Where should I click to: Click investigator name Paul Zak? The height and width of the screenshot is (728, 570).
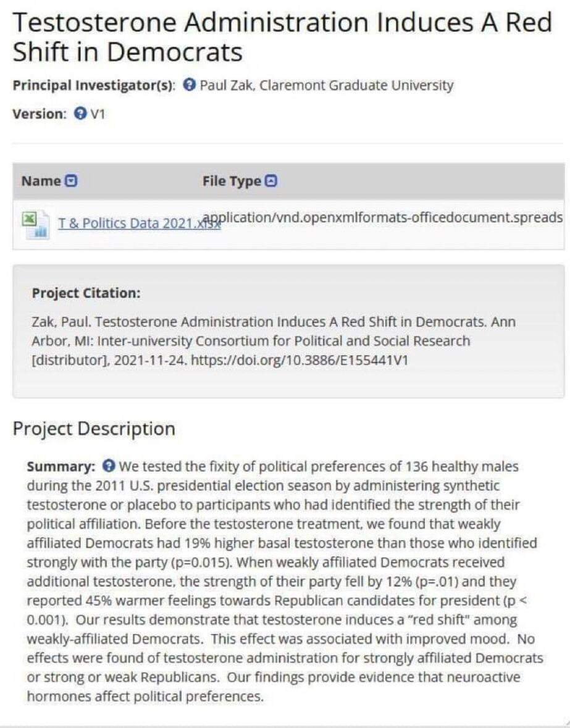pos(226,86)
